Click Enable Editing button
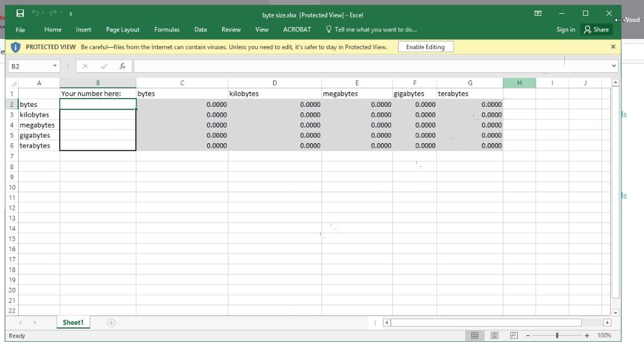This screenshot has width=644, height=355. [x=426, y=47]
